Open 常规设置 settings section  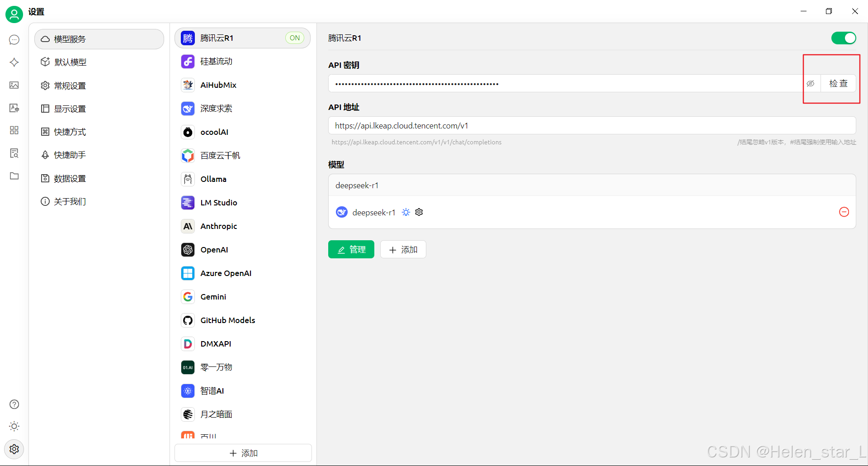[99, 86]
